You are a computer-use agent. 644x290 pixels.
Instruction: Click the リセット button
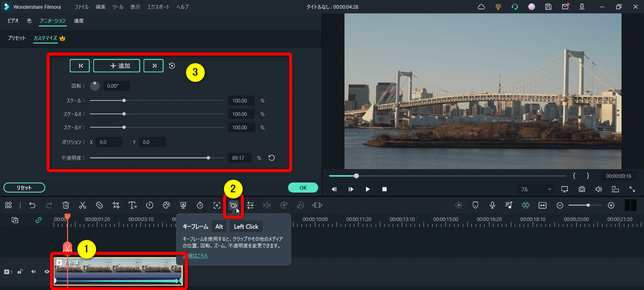24,188
